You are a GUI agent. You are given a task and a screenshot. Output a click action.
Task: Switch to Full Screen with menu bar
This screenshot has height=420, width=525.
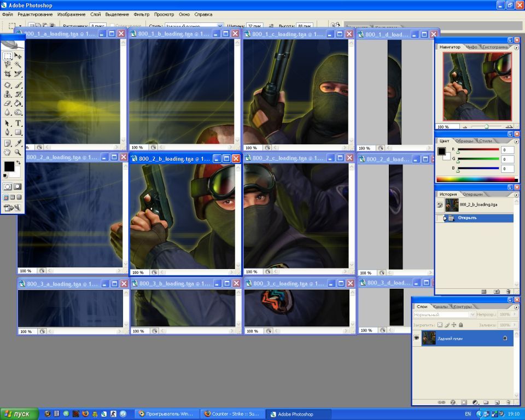click(13, 197)
